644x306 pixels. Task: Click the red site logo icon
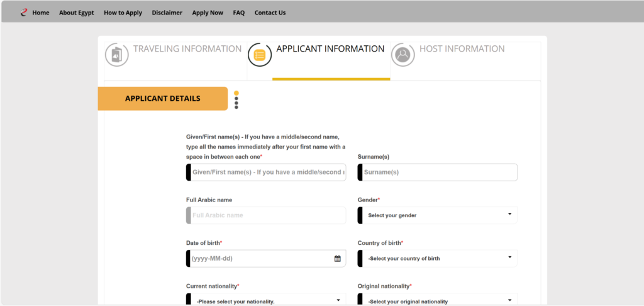click(24, 12)
